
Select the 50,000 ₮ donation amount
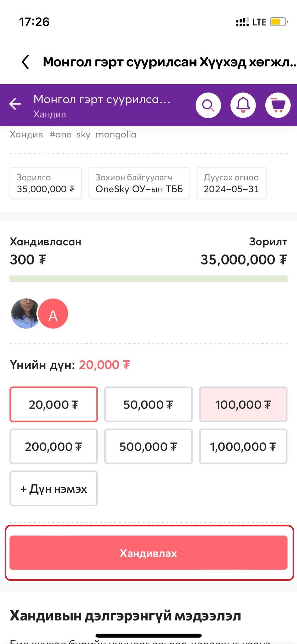click(x=148, y=404)
